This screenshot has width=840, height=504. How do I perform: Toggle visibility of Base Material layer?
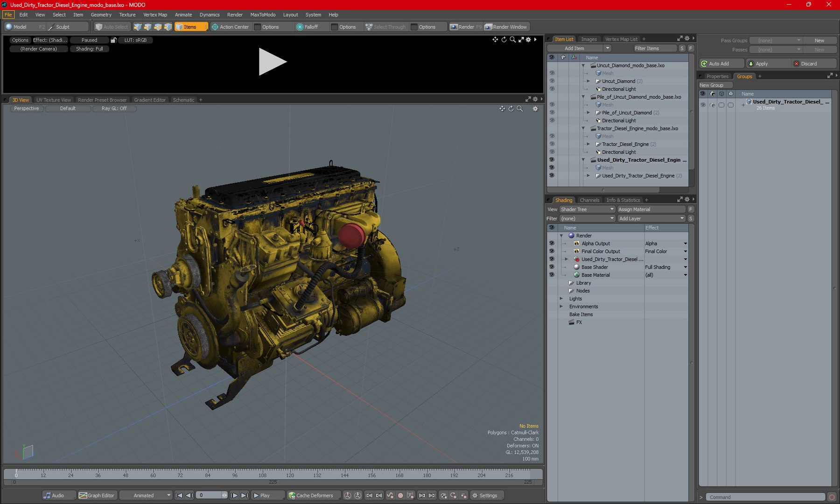tap(552, 275)
